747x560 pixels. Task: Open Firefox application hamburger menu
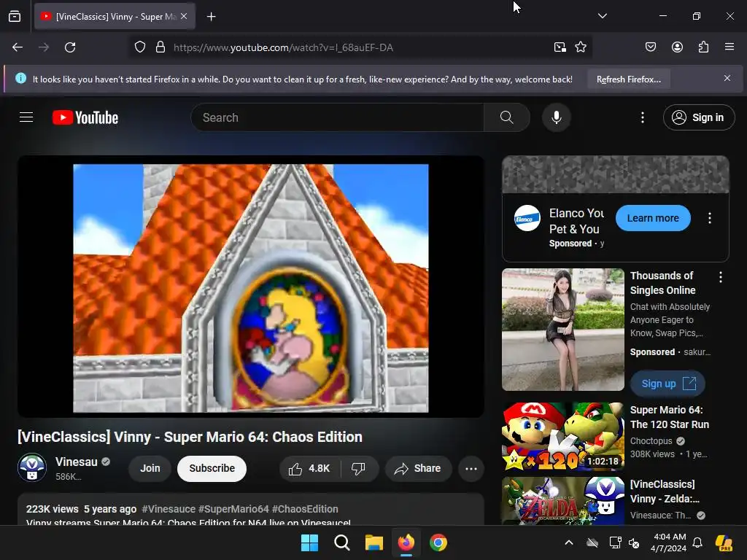(729, 47)
